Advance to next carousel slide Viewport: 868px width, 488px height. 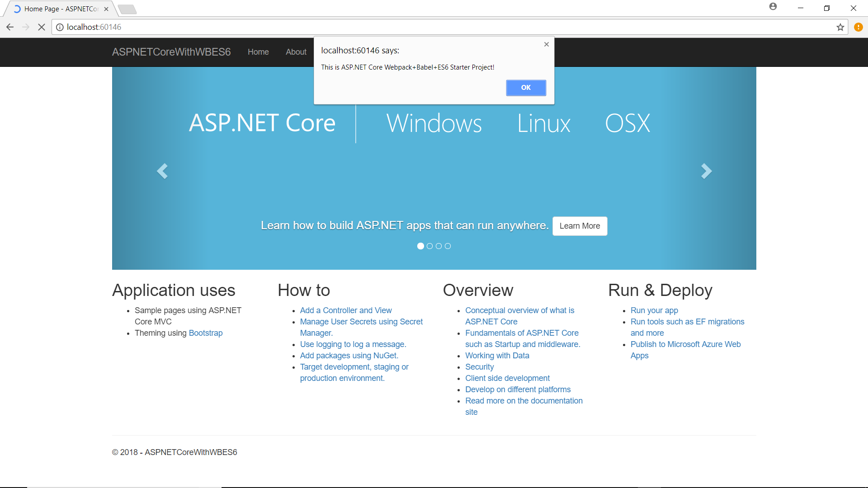click(x=706, y=171)
